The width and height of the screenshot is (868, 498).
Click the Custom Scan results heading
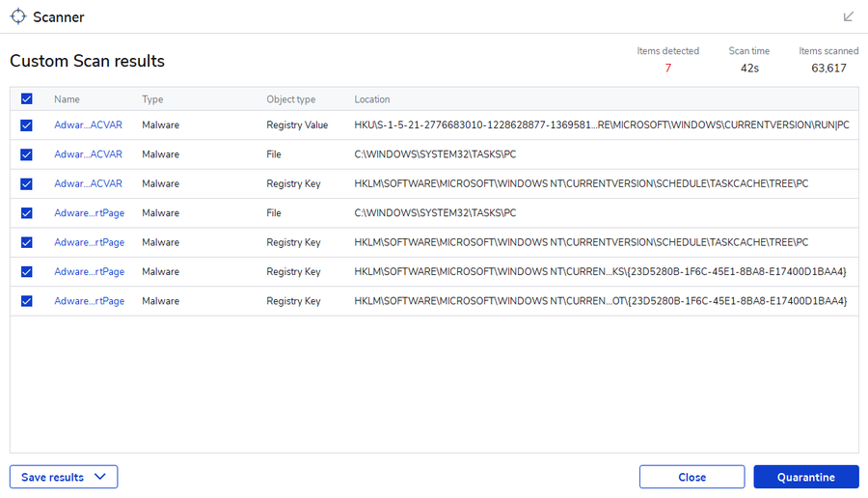click(87, 61)
